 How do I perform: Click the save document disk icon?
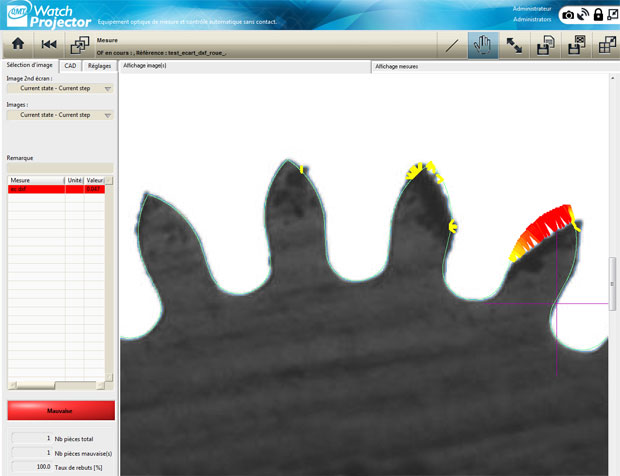pos(545,45)
